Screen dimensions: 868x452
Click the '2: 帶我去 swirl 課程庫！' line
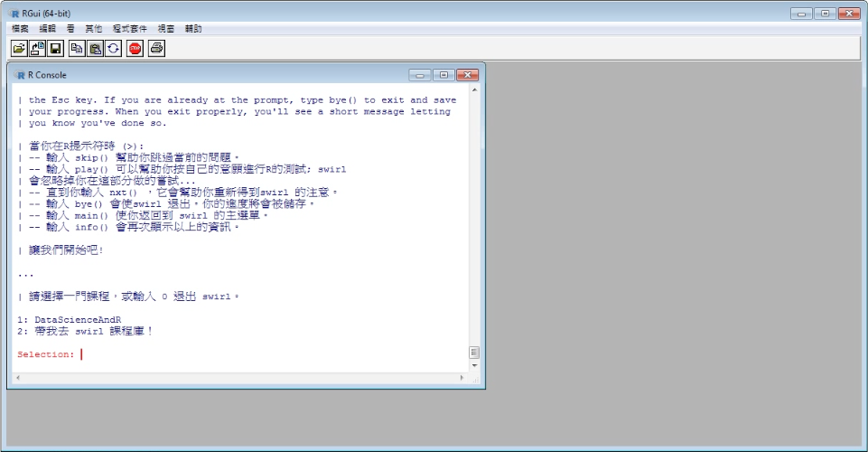click(x=85, y=331)
